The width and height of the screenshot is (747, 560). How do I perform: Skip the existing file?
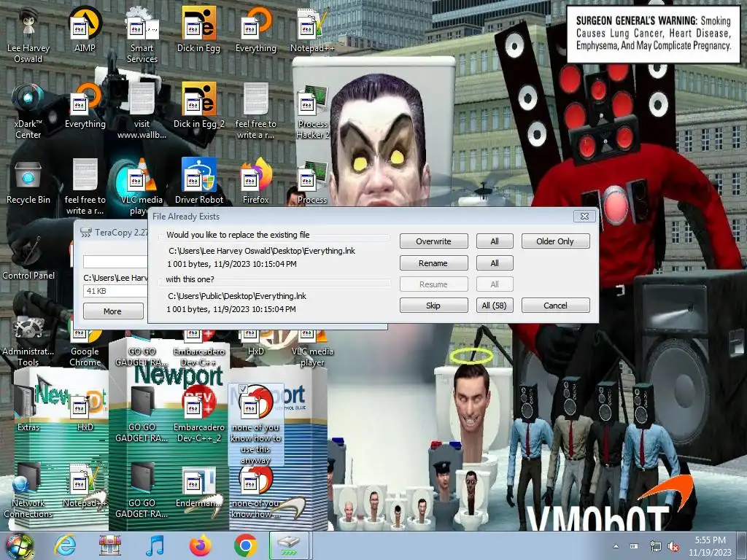[433, 306]
